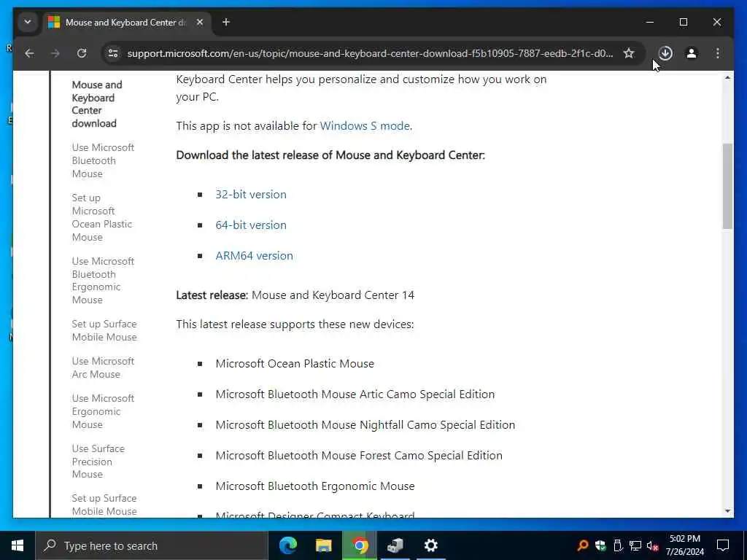This screenshot has height=560, width=747.
Task: Bookmark this page with the star icon
Action: pyautogui.click(x=629, y=53)
